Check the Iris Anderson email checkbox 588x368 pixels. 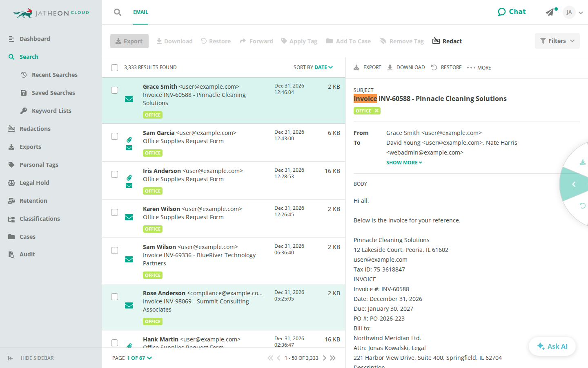pyautogui.click(x=115, y=174)
